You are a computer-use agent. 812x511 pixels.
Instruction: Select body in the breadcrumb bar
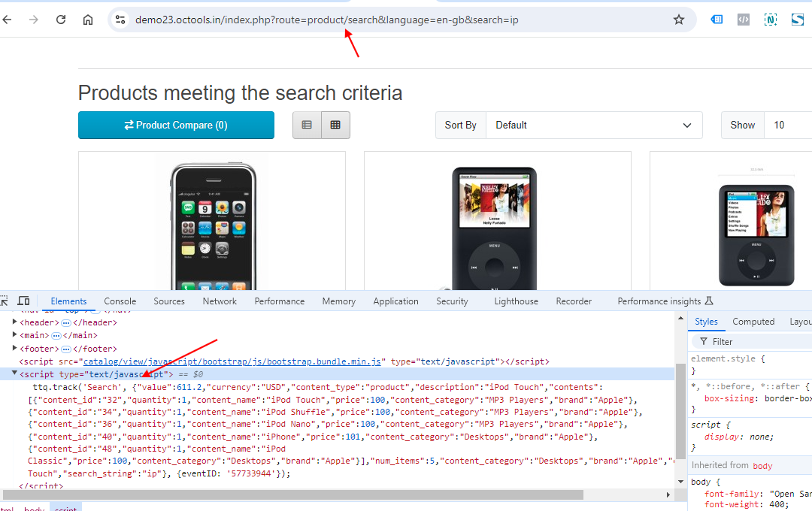pyautogui.click(x=34, y=509)
